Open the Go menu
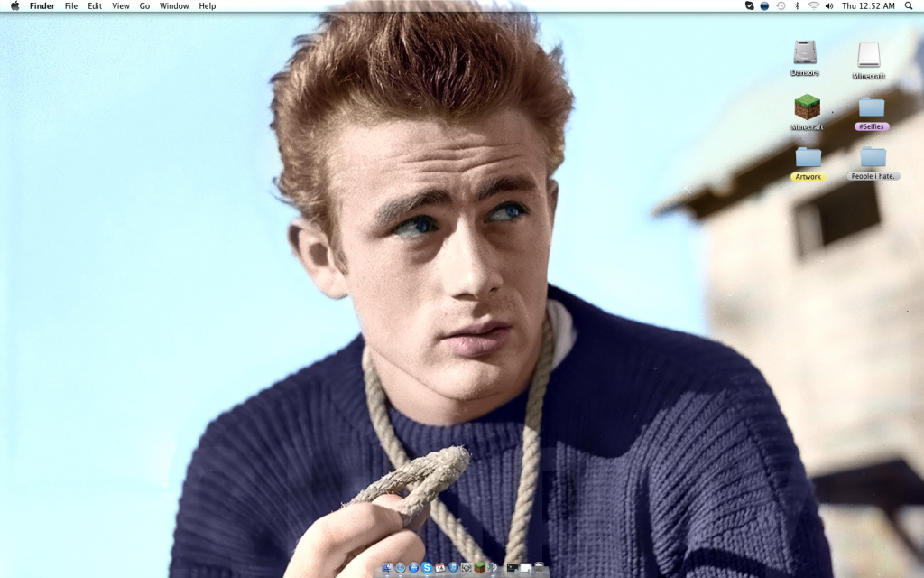This screenshot has height=578, width=924. point(144,6)
